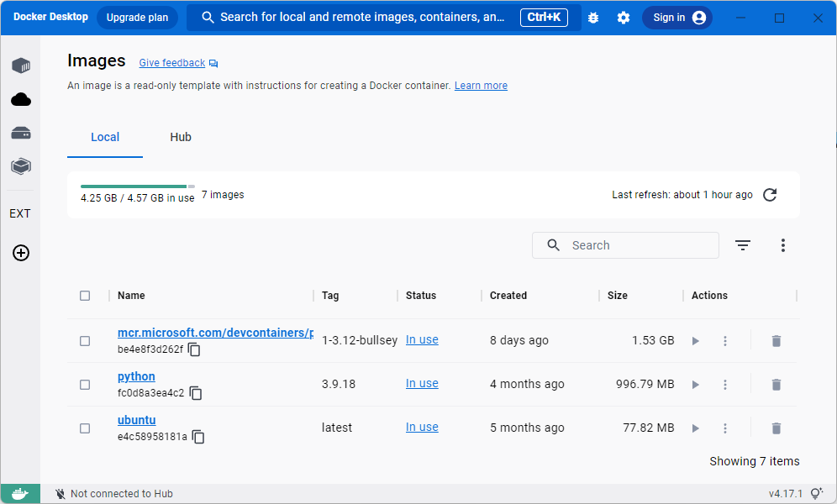Copy the e4c58958181a image ID

pos(198,438)
